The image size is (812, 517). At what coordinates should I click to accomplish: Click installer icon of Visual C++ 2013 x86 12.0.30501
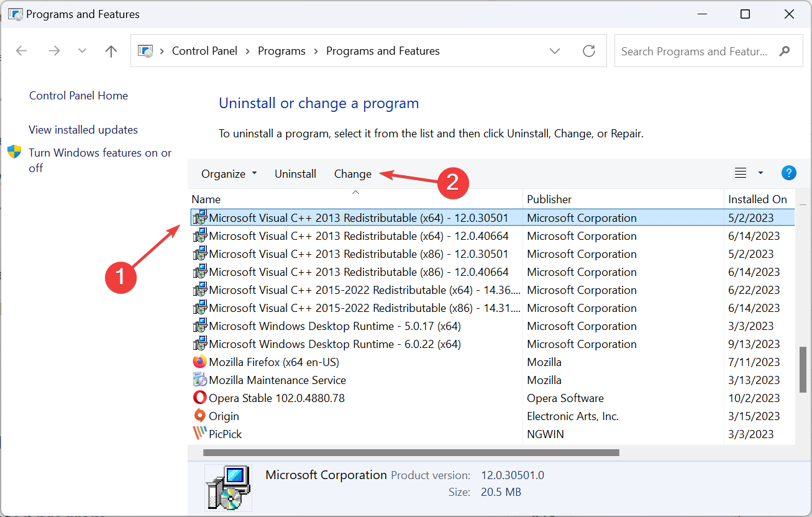tap(199, 254)
